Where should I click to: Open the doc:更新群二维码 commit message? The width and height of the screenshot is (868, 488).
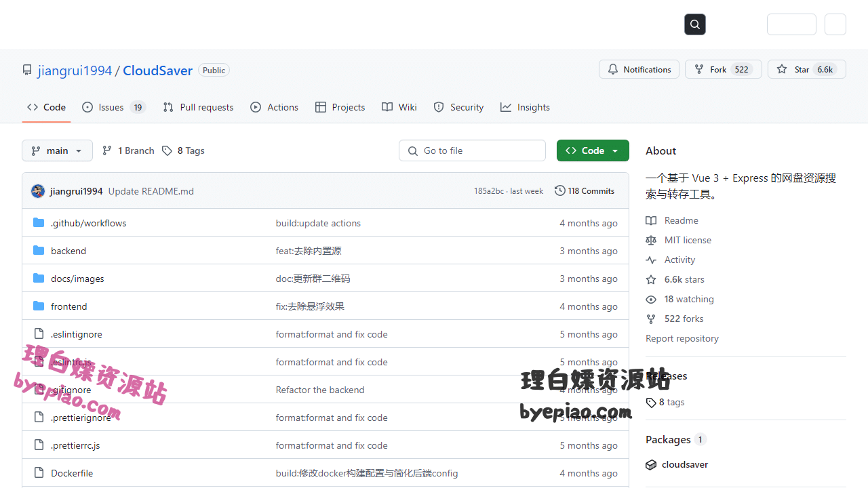click(x=313, y=279)
